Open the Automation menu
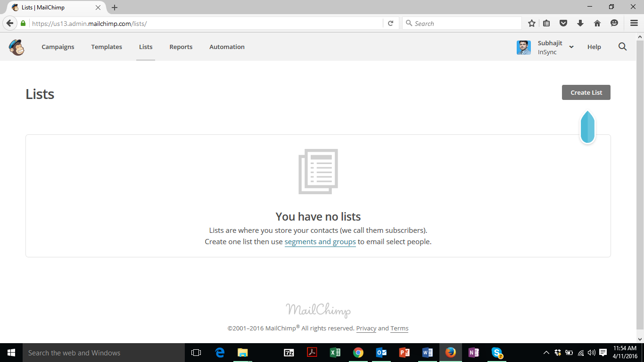The height and width of the screenshot is (362, 644). click(x=227, y=47)
